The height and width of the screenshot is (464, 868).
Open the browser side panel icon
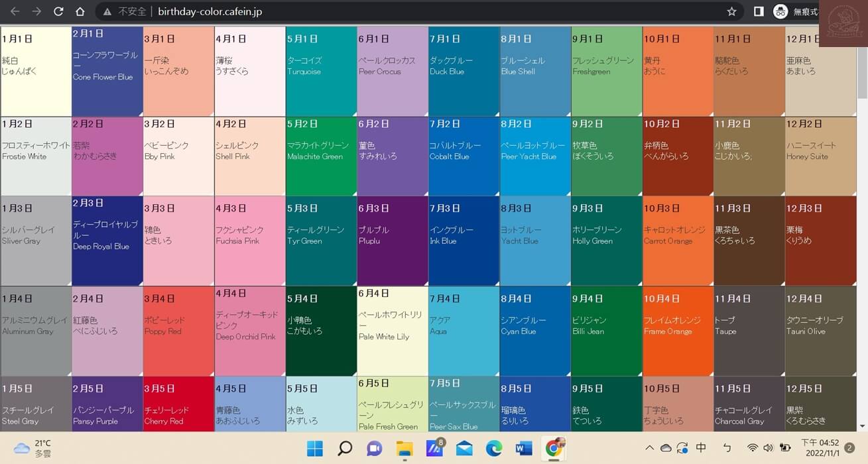pos(759,12)
